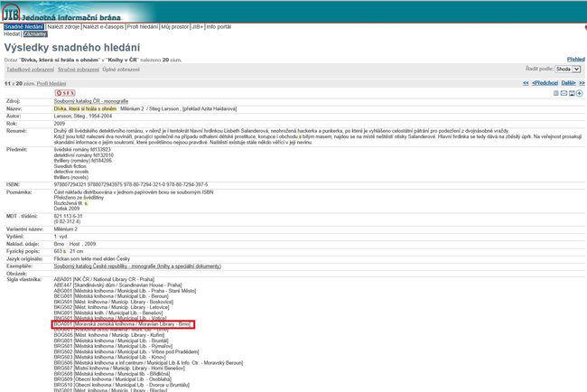Screen dimensions: 587x392
Task: Click the BEG001 Beroun library row
Action: click(x=111, y=296)
